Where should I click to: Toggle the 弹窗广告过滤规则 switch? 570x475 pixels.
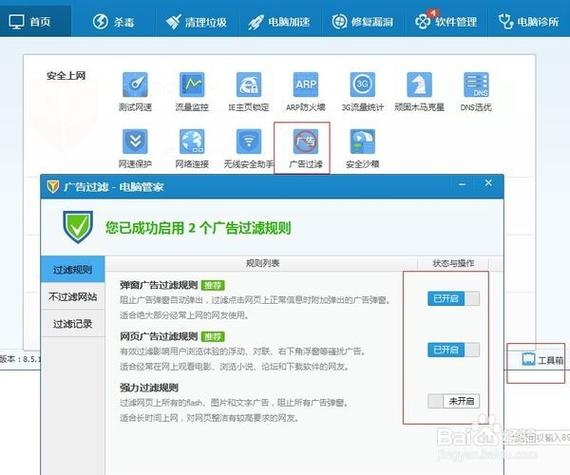(x=454, y=299)
